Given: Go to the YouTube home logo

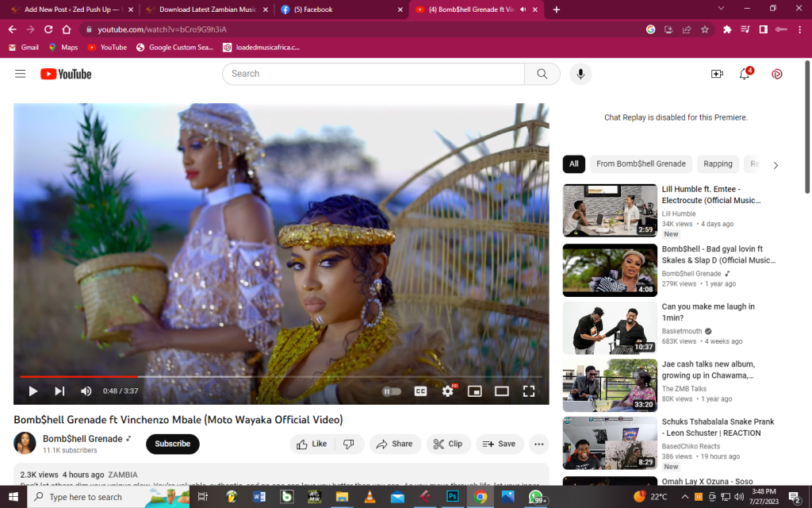Looking at the screenshot, I should [66, 74].
